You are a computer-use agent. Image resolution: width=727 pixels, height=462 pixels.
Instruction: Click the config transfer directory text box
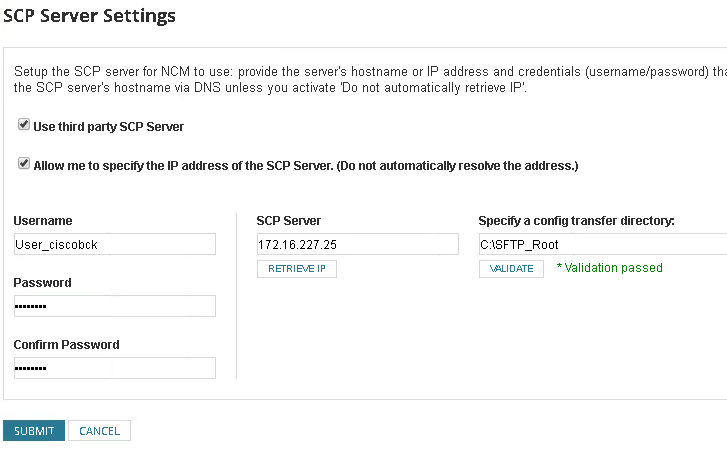point(602,245)
